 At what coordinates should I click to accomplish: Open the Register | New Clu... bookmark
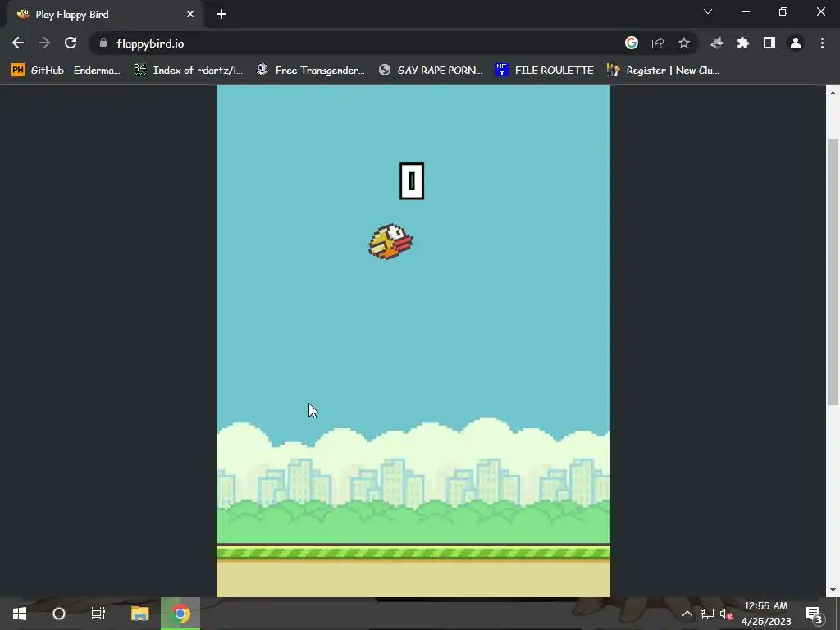tap(663, 71)
